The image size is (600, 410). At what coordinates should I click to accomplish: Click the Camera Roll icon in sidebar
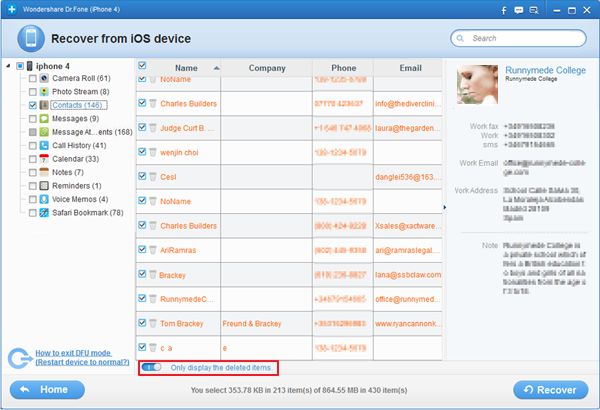(44, 78)
